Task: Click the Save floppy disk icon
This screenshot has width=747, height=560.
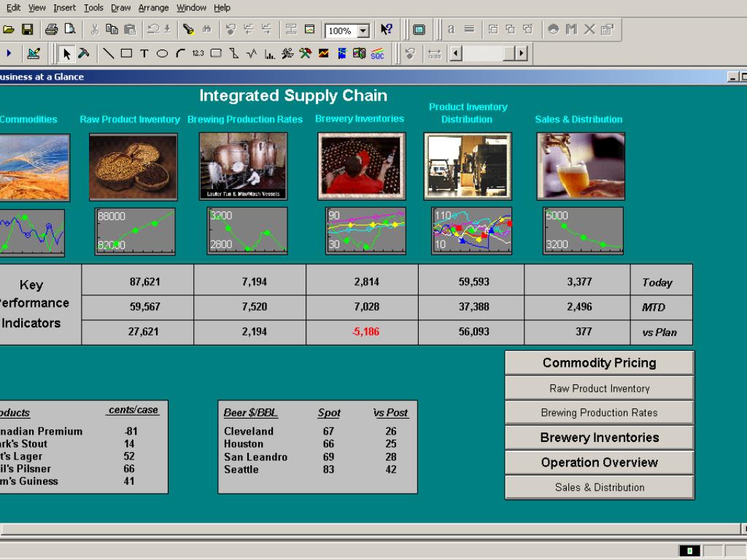Action: point(28,29)
